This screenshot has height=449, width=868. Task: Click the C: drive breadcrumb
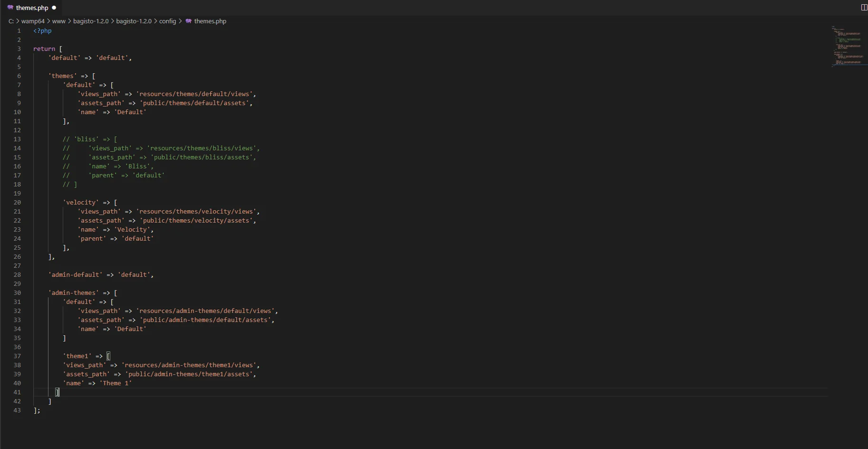click(x=11, y=21)
